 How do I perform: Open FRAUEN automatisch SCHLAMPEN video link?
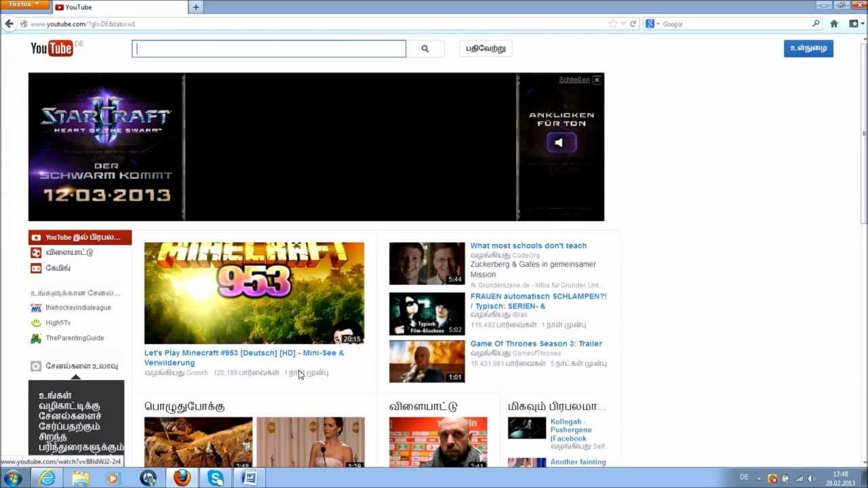pyautogui.click(x=538, y=301)
